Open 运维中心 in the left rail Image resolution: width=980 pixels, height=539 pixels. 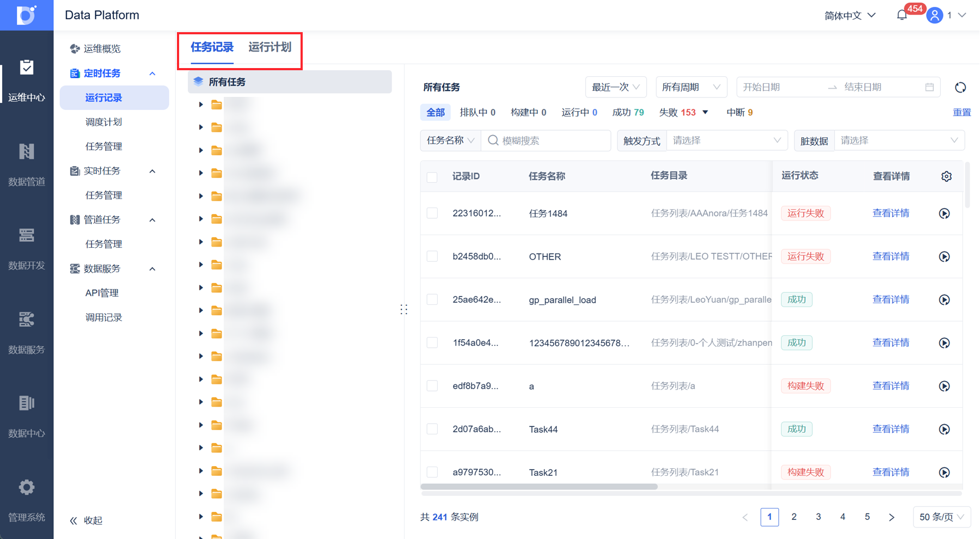26,81
